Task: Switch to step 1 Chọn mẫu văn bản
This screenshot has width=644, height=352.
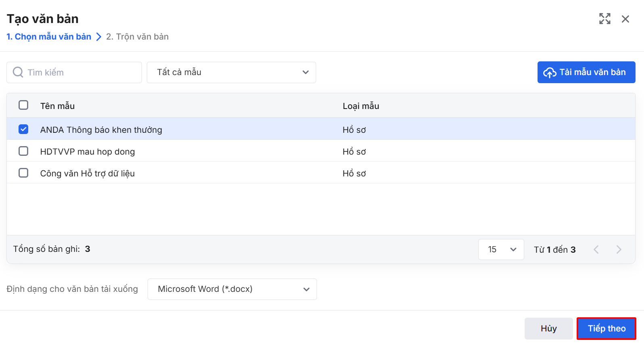Action: (49, 37)
